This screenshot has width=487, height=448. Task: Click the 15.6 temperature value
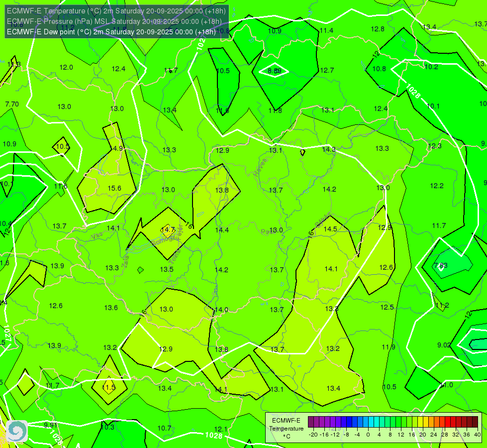pos(114,188)
